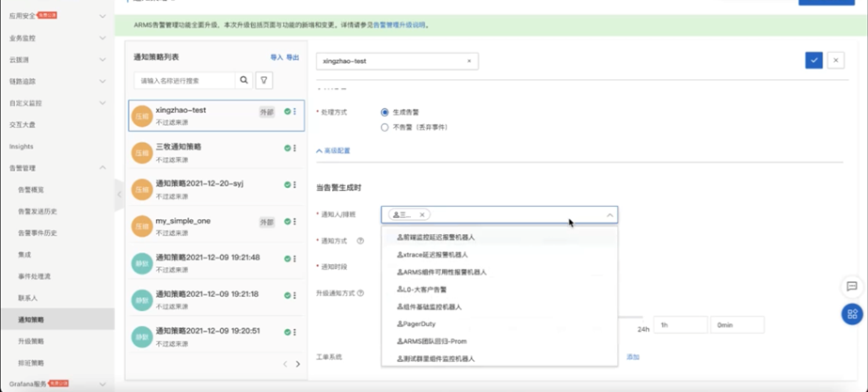Click the search magnifier icon in policy list

pyautogui.click(x=244, y=80)
